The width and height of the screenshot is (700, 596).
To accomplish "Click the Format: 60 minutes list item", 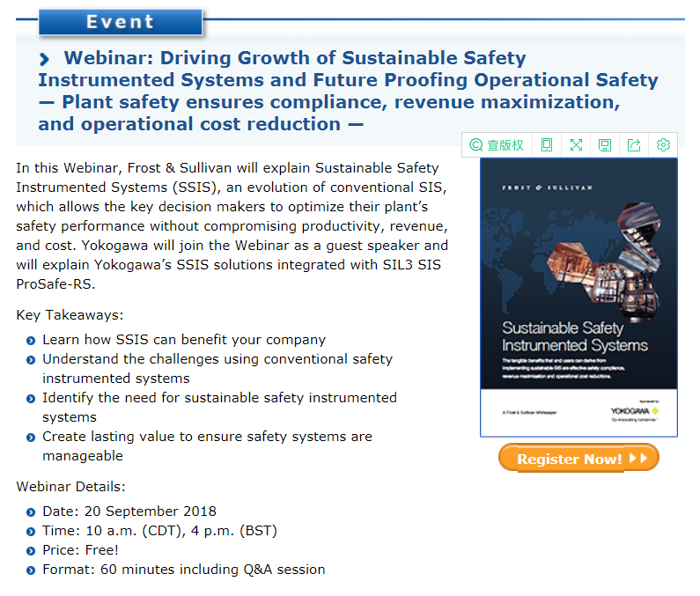I will point(183,570).
